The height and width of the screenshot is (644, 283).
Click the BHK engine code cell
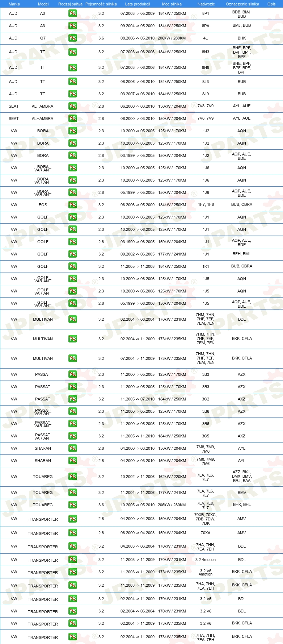click(242, 38)
